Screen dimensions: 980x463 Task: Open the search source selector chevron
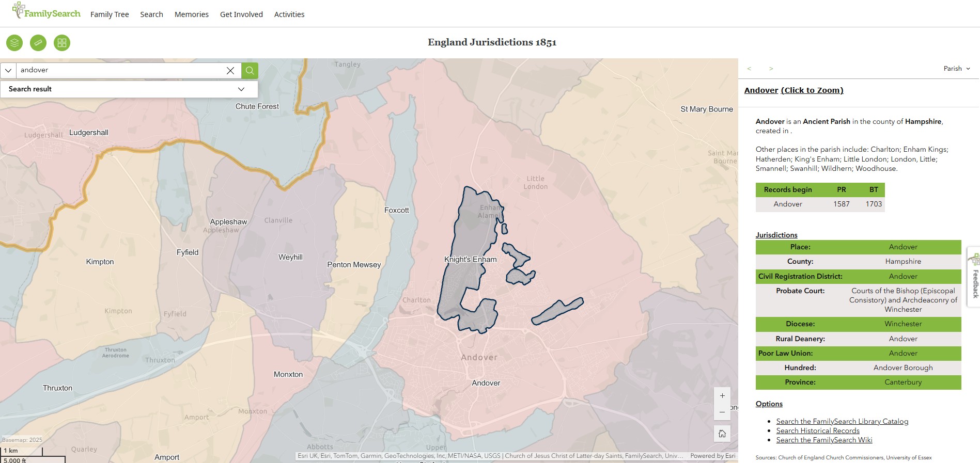click(x=8, y=71)
